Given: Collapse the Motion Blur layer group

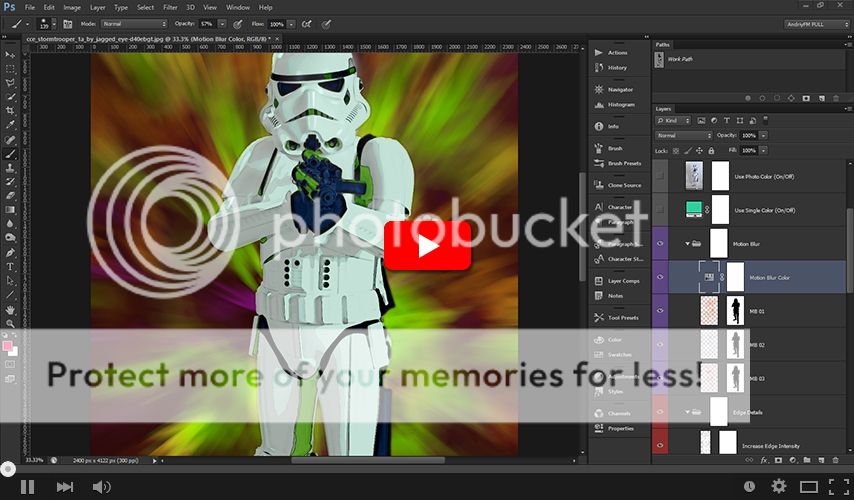Looking at the screenshot, I should [x=687, y=243].
